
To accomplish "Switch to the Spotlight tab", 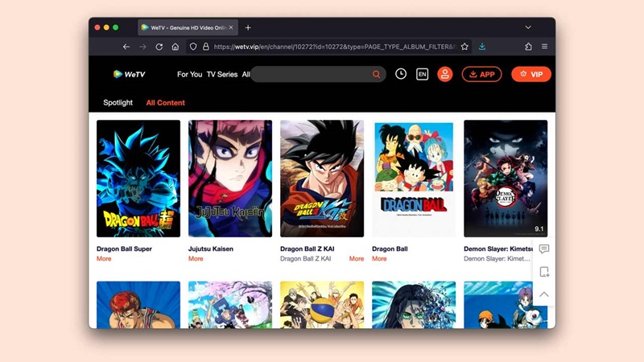I will 118,103.
